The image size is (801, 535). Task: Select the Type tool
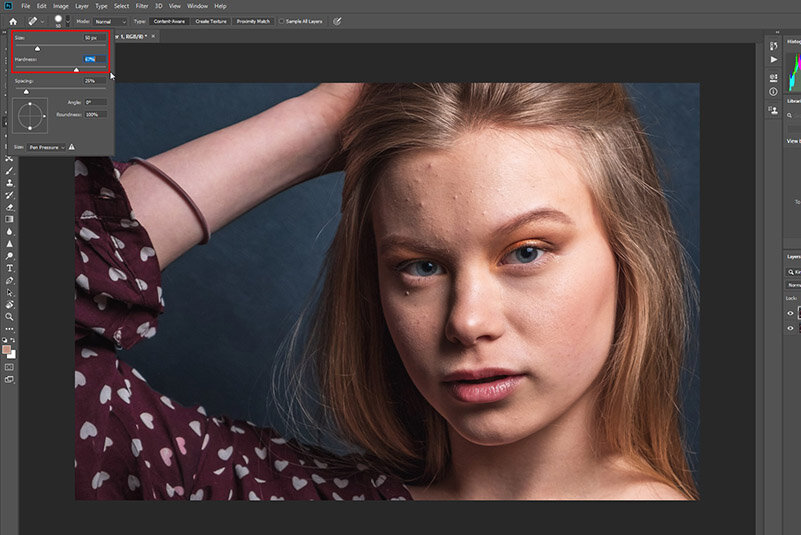point(9,268)
